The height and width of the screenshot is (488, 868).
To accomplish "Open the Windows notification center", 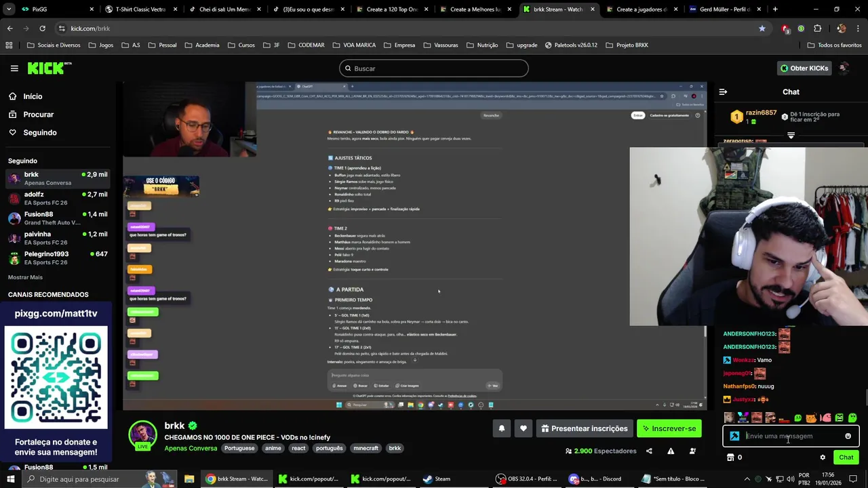I will click(853, 479).
